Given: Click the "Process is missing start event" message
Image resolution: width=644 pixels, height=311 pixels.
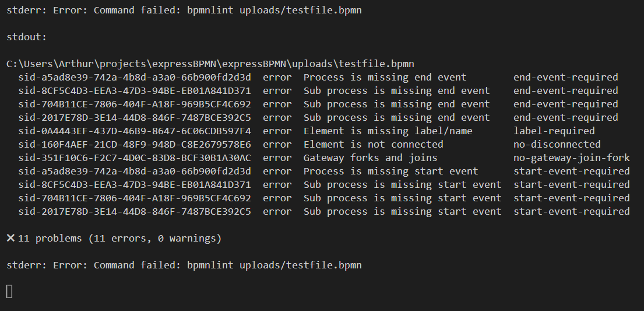Looking at the screenshot, I should [391, 171].
